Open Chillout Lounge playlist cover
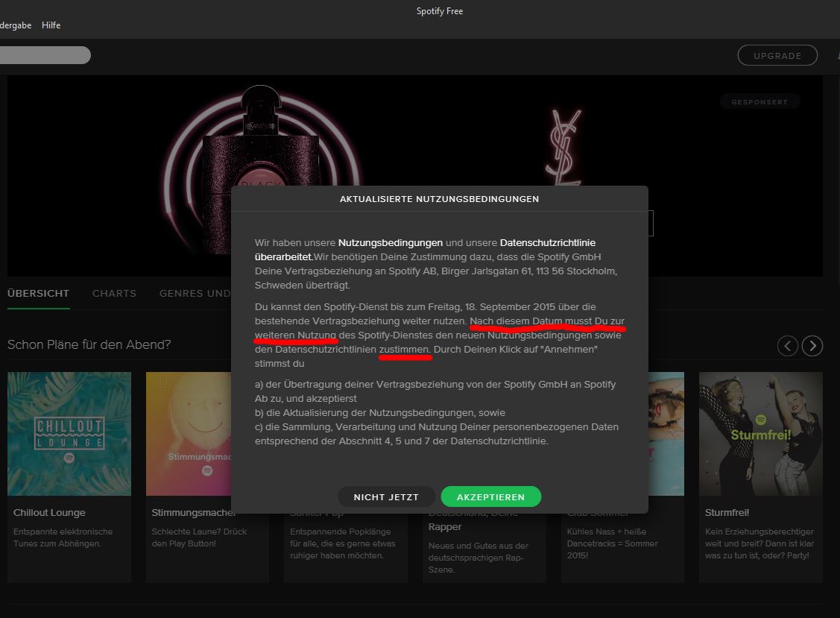The image size is (840, 618). 69,434
